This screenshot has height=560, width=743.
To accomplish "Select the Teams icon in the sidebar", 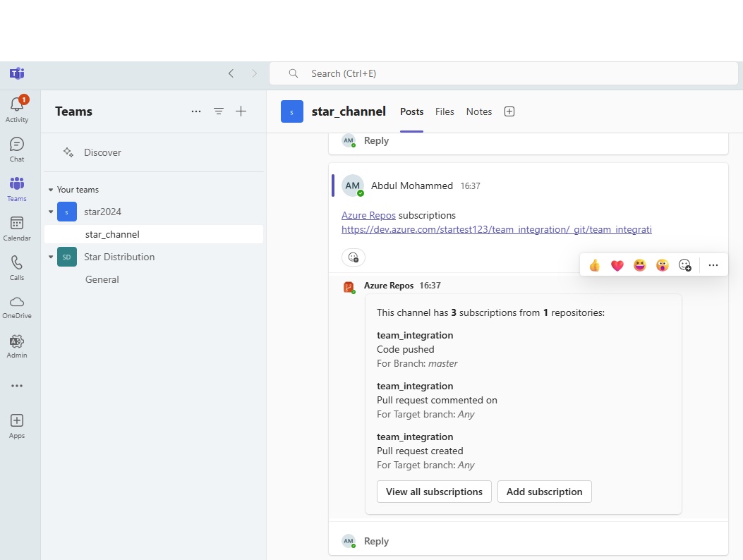I will [x=17, y=188].
